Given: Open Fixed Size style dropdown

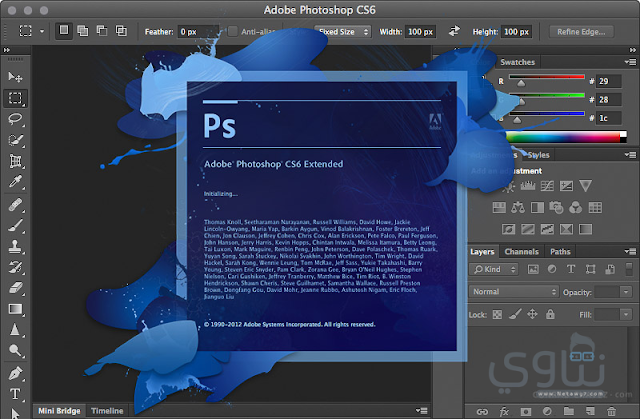Looking at the screenshot, I should 343,32.
